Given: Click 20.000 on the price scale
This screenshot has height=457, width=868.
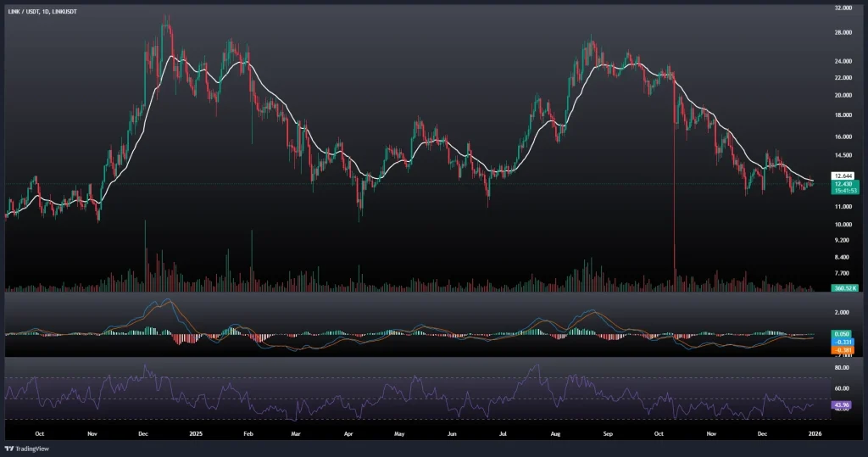Looking at the screenshot, I should (843, 95).
